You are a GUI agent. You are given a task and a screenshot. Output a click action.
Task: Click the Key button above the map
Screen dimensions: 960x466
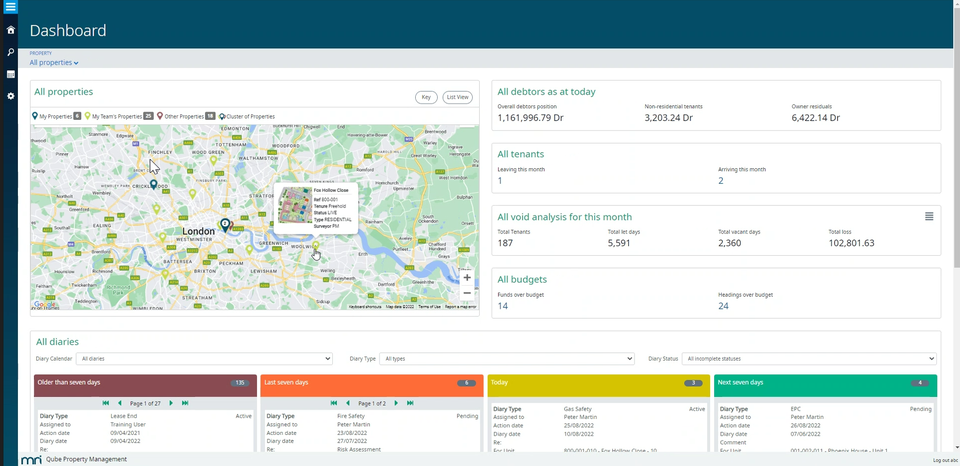pyautogui.click(x=426, y=97)
